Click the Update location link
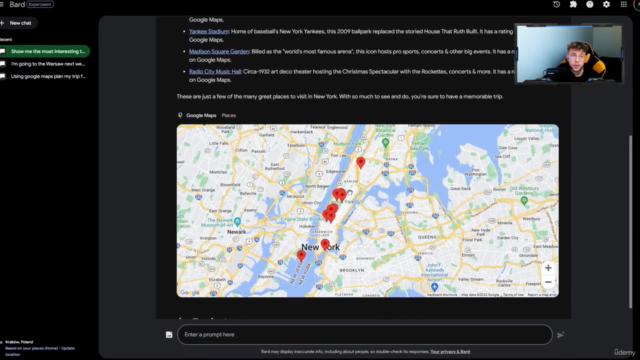 pos(40,351)
